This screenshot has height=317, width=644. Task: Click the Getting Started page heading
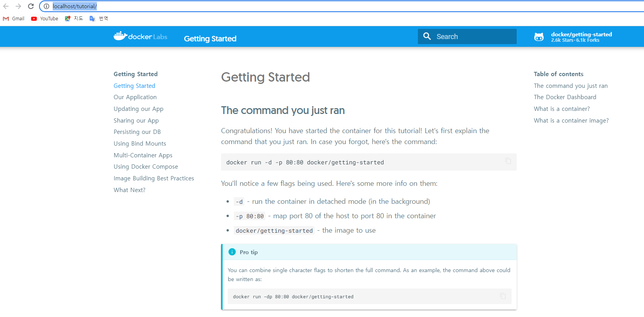pyautogui.click(x=266, y=77)
